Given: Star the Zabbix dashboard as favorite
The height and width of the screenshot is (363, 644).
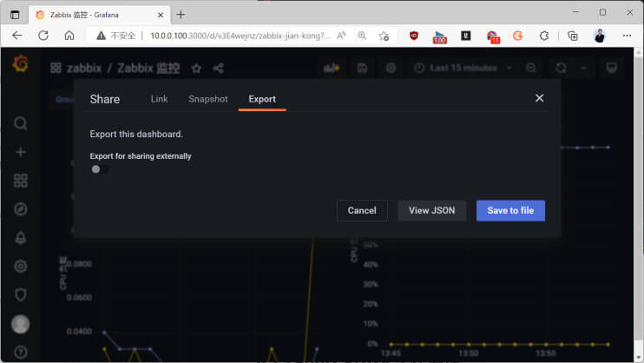Looking at the screenshot, I should pos(196,69).
